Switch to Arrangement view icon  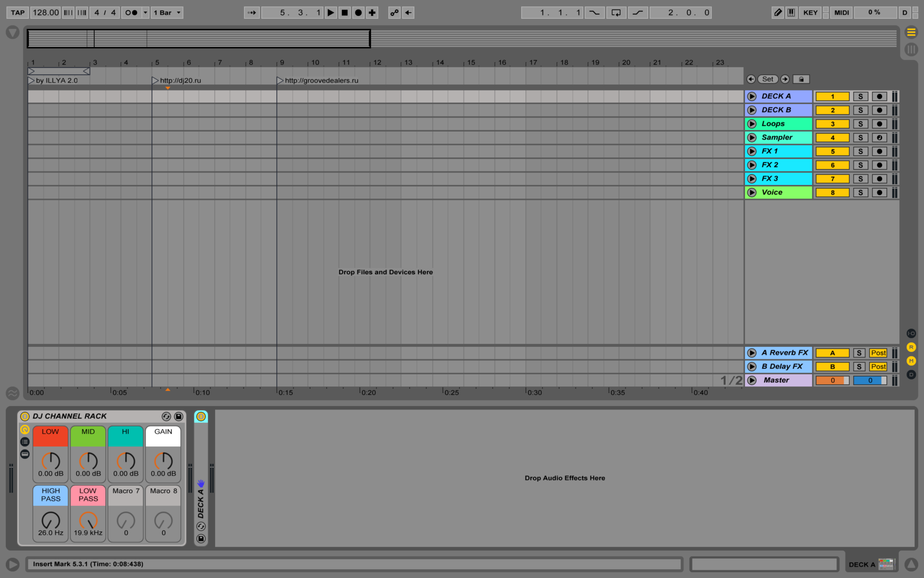click(x=911, y=32)
